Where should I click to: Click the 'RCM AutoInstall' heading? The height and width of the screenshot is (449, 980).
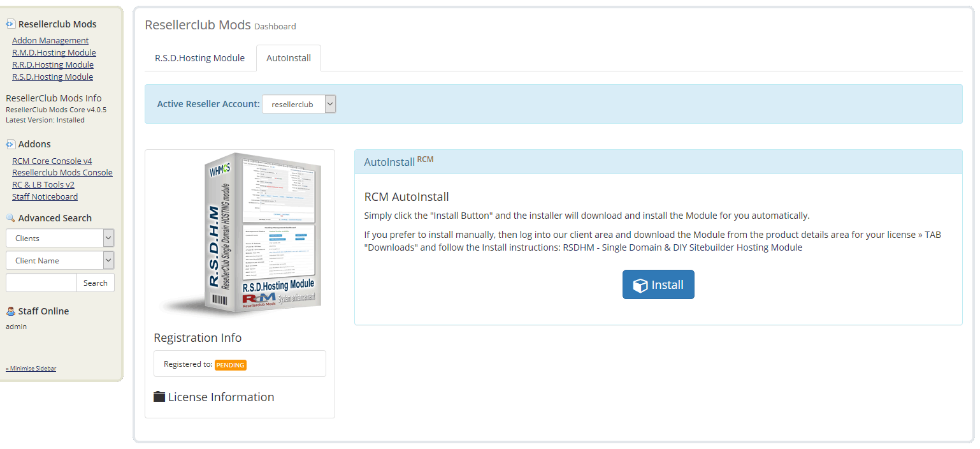[407, 196]
